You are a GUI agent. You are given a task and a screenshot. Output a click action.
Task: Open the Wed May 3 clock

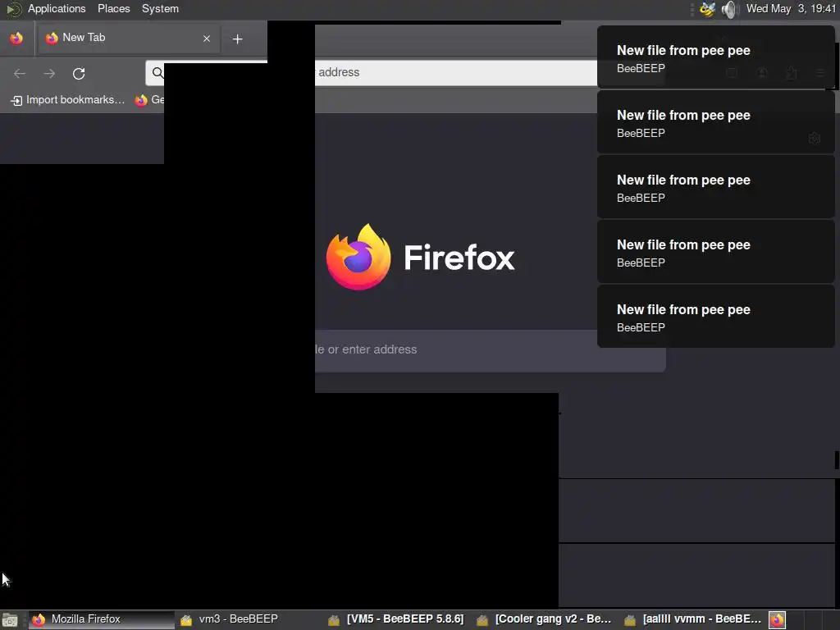791,8
